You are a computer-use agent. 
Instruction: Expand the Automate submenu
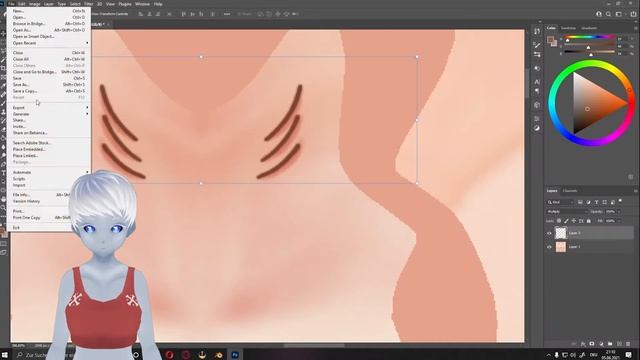tap(49, 172)
